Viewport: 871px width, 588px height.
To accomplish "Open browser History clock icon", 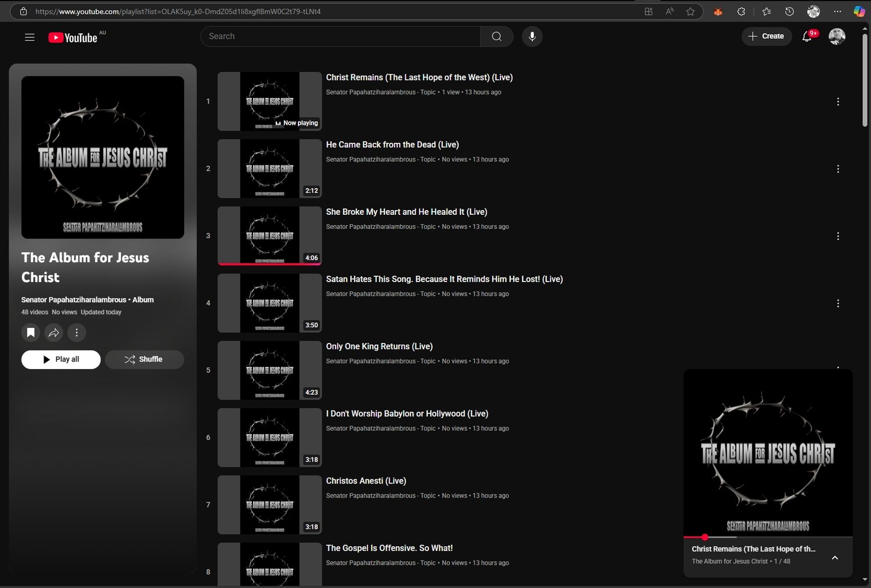I will (x=790, y=12).
